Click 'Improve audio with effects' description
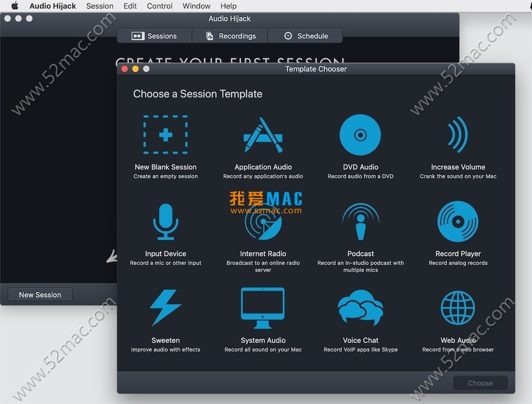This screenshot has width=532, height=404. (166, 349)
